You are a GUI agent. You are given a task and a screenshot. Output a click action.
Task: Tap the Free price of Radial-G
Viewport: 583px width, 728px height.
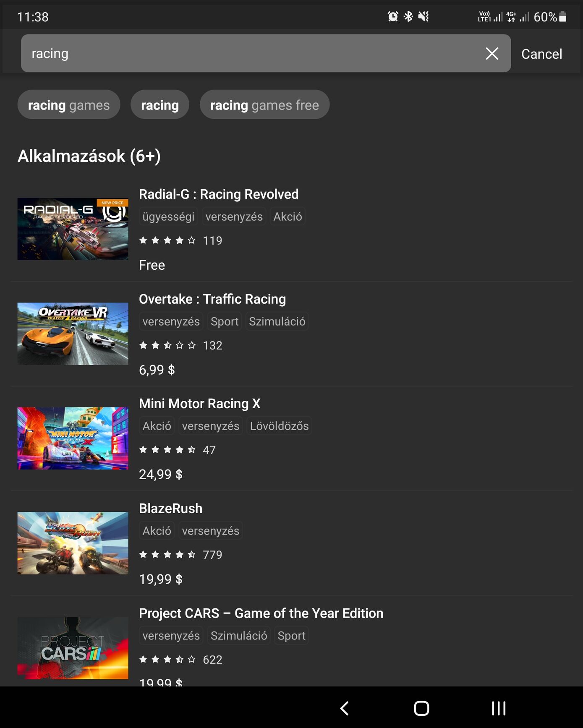[x=152, y=265]
